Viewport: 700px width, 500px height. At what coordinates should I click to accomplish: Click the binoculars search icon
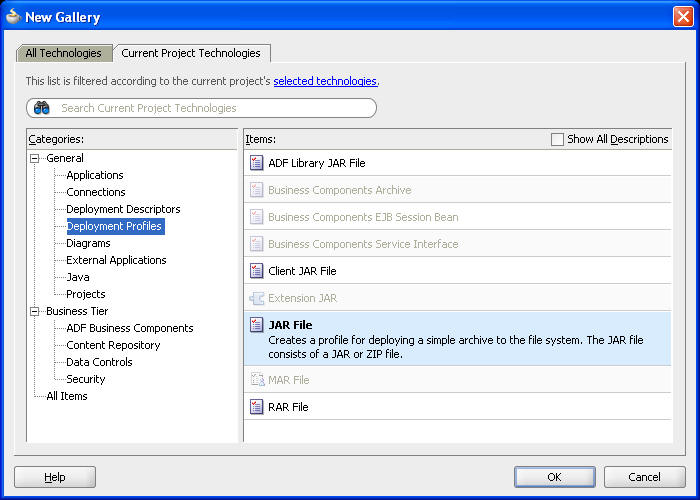[x=42, y=108]
